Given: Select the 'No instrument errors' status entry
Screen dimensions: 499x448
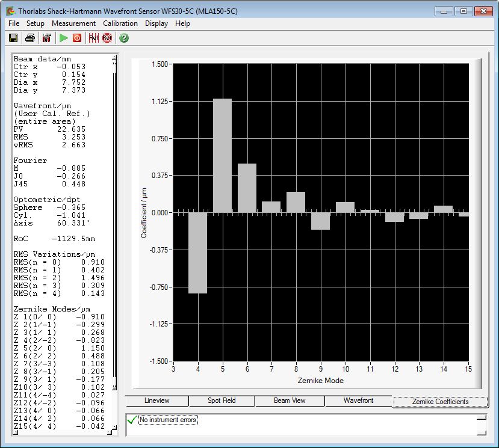Looking at the screenshot, I should pyautogui.click(x=168, y=420).
